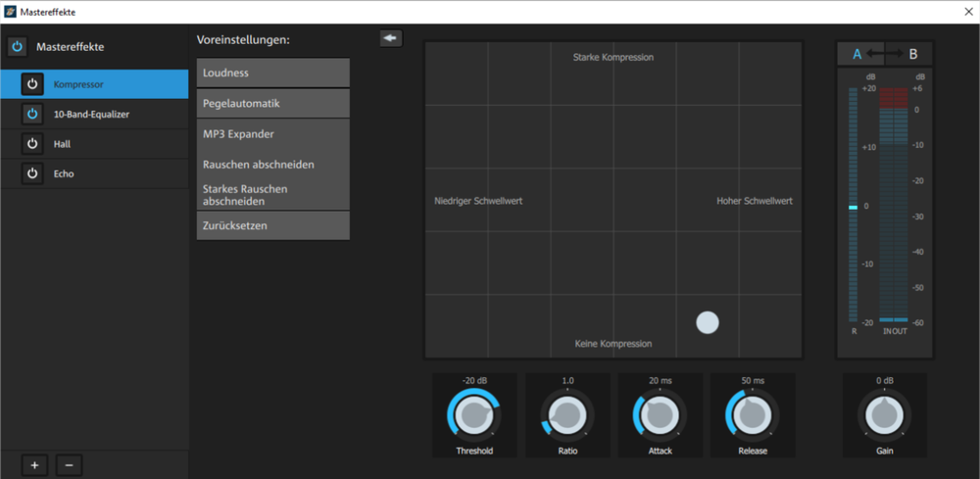Click the minus button to remove effect

tap(68, 465)
